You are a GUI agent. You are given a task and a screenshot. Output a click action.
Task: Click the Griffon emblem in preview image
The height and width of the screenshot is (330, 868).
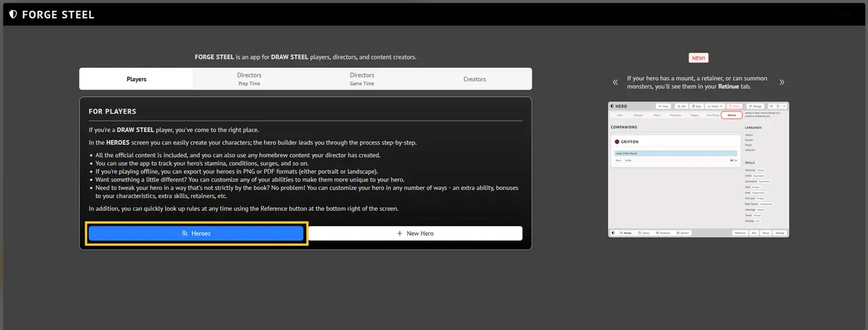(x=617, y=142)
